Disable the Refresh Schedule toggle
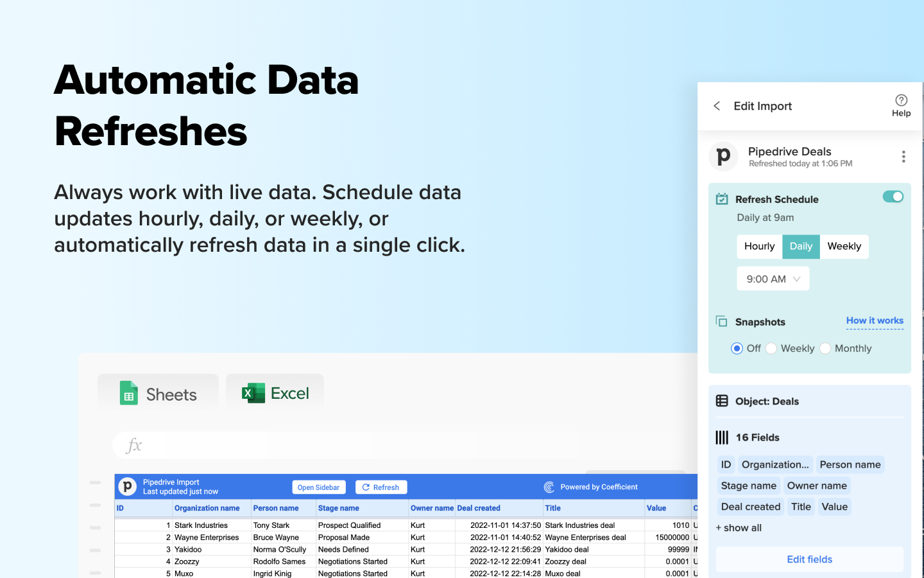The width and height of the screenshot is (924, 578). (x=893, y=197)
